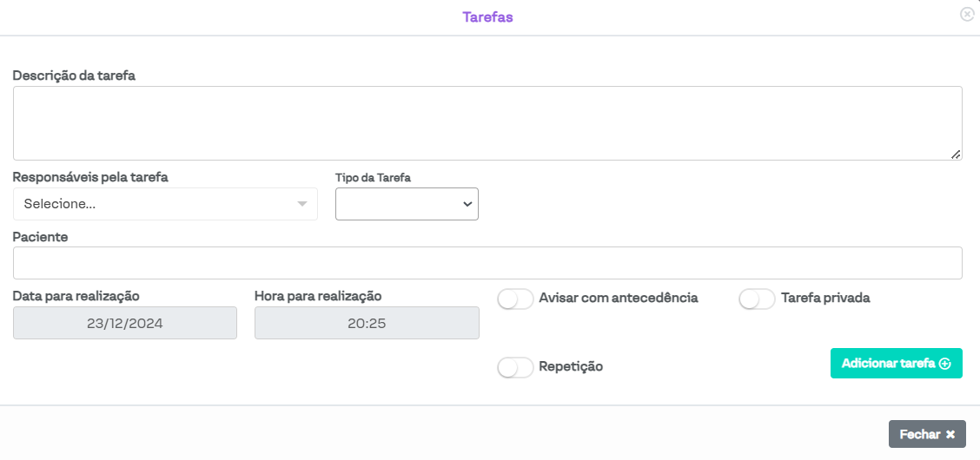Click the Data para realização field
Screen dimensions: 980x460
(125, 324)
